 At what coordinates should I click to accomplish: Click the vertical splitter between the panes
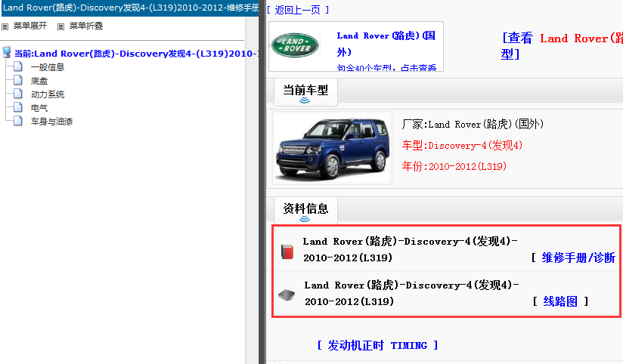click(262, 182)
